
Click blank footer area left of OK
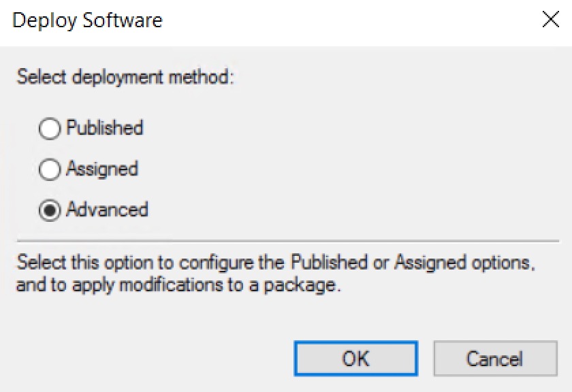pyautogui.click(x=150, y=359)
